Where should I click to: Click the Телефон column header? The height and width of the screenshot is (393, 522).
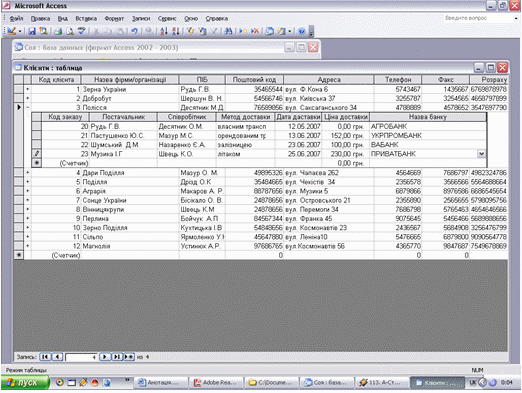pyautogui.click(x=398, y=80)
